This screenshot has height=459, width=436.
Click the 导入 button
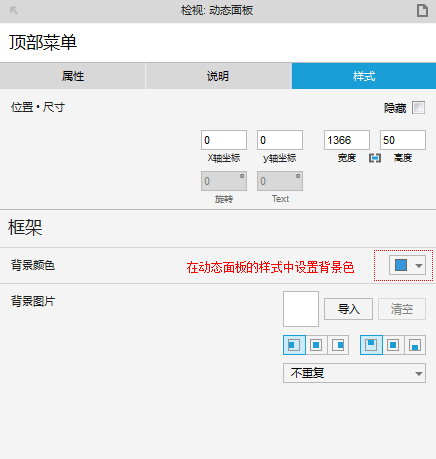click(x=348, y=309)
